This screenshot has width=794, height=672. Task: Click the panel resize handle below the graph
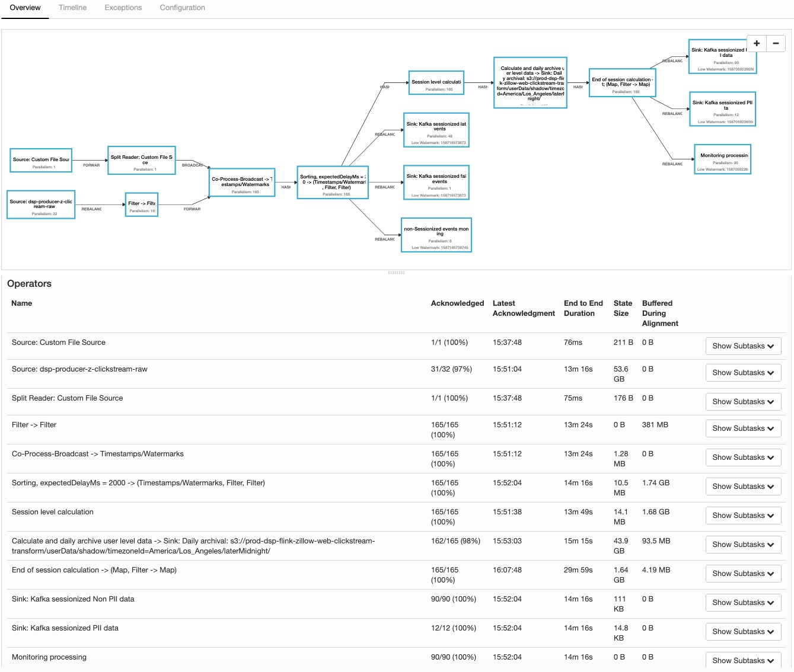[396, 273]
